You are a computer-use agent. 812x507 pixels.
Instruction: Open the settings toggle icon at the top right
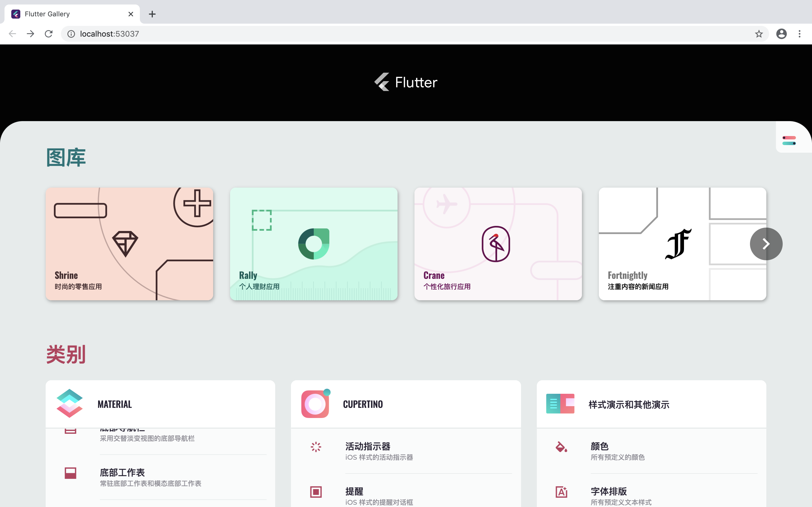pyautogui.click(x=789, y=141)
